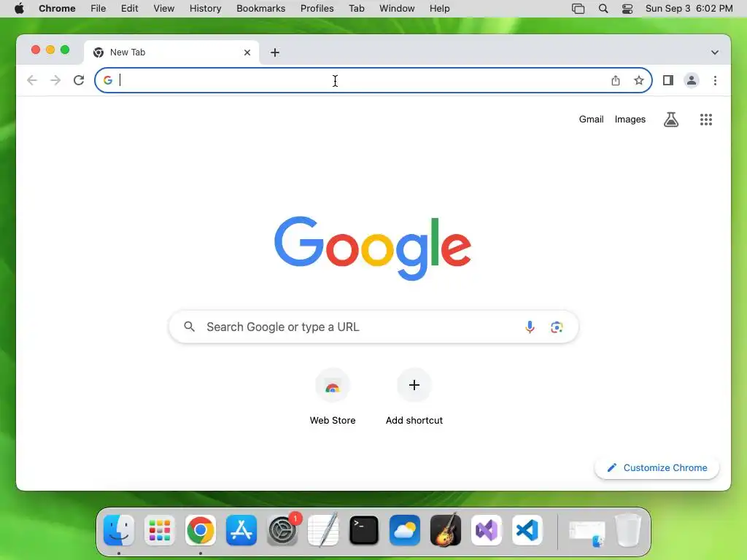747x560 pixels.
Task: Open Visual Studio from the Dock
Action: [487, 530]
